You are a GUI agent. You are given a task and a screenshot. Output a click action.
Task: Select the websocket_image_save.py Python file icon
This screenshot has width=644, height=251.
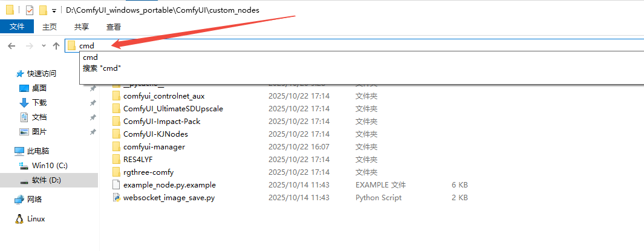coord(117,198)
